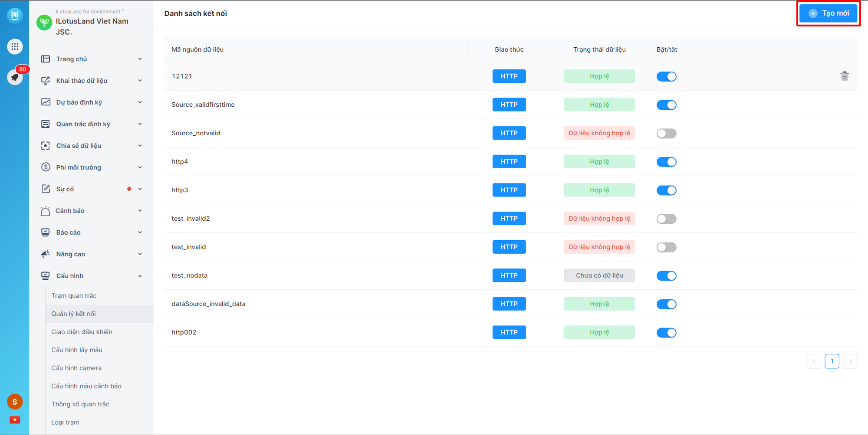Image resolution: width=868 pixels, height=435 pixels.
Task: Click the Cấu hình monitor icon
Action: point(46,276)
